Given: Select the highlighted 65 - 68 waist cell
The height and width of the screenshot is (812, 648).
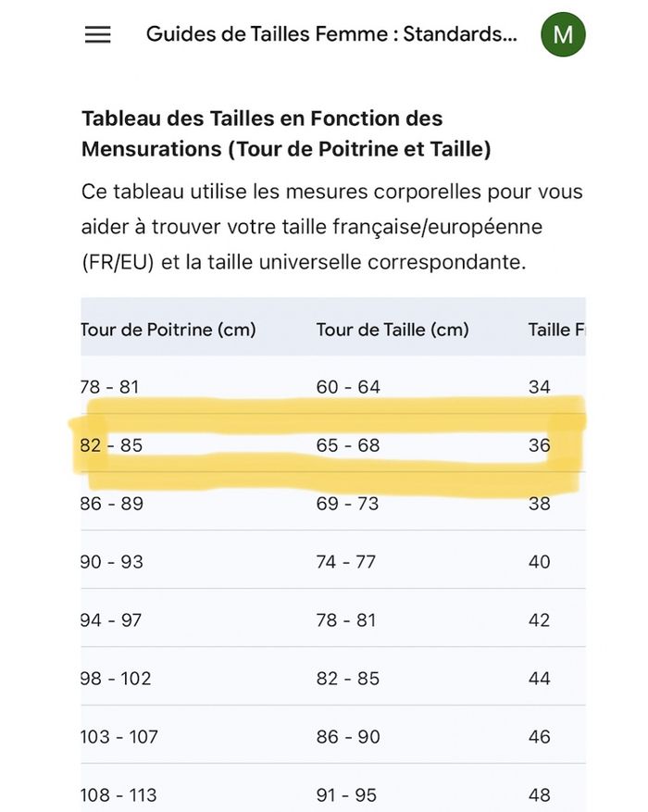Looking at the screenshot, I should (348, 445).
